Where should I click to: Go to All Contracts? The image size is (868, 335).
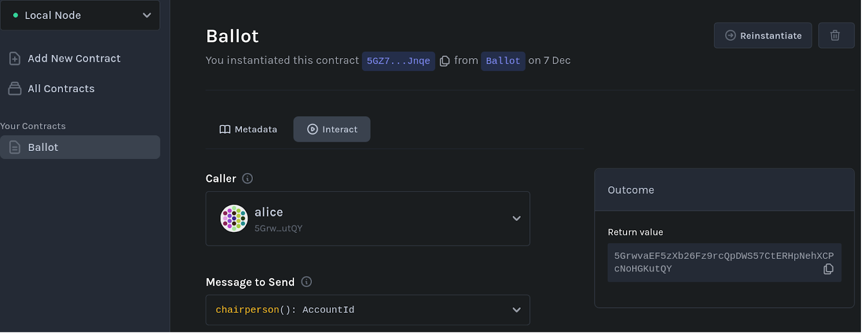tap(61, 89)
